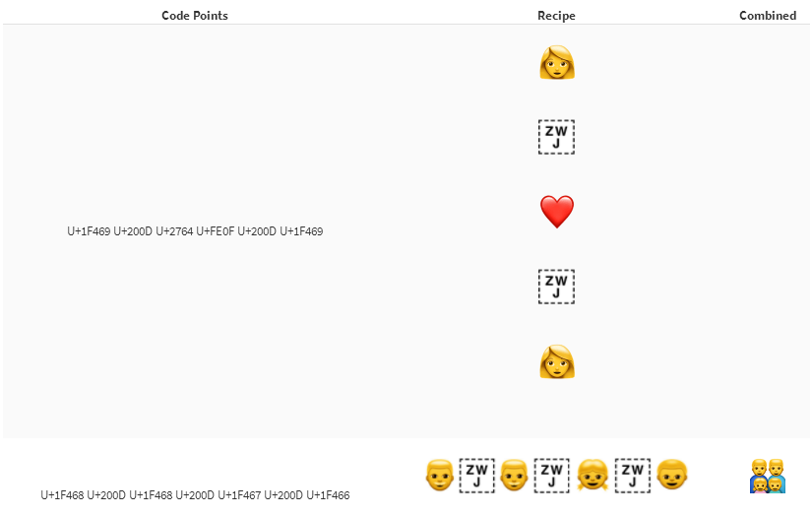
Task: Click the Recipe column header
Action: pyautogui.click(x=556, y=16)
